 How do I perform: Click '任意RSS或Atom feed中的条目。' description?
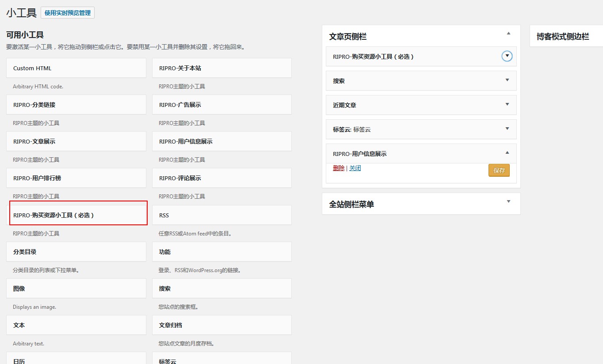[x=195, y=233]
